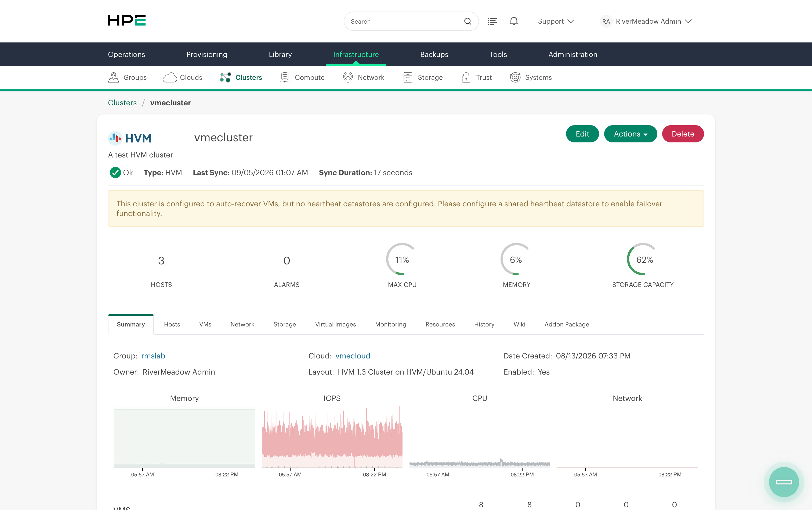Click the Clusters nodes icon
812x510 pixels.
[x=225, y=77]
